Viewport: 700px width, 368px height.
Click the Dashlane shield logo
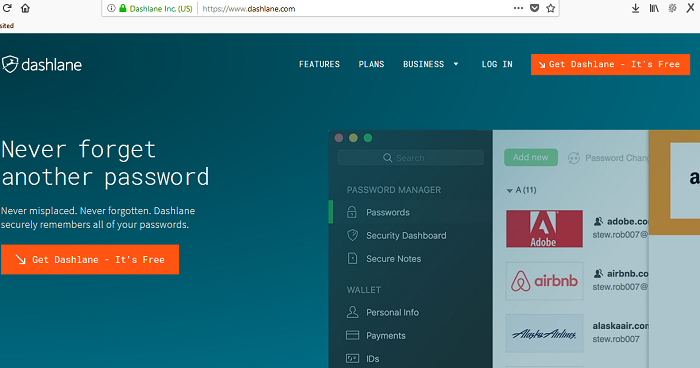[10, 64]
